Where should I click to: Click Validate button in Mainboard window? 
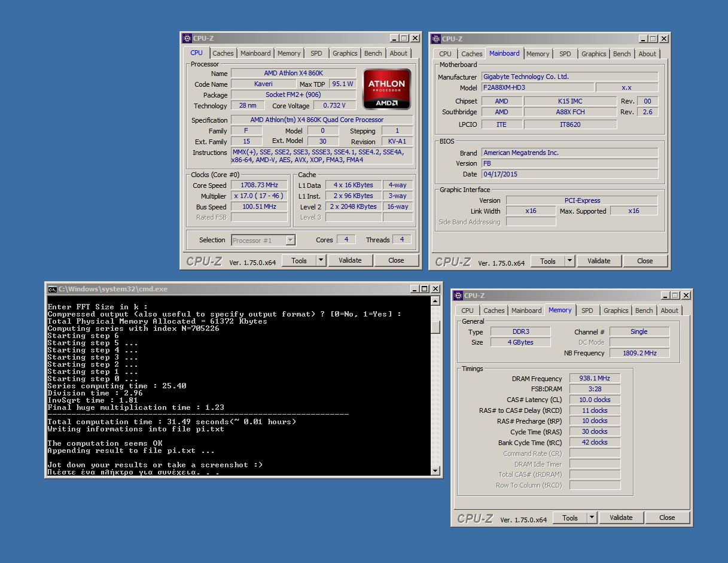(x=599, y=261)
